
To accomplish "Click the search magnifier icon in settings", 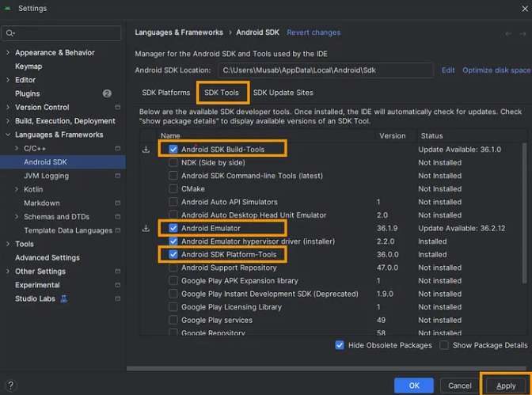I will tap(10, 33).
